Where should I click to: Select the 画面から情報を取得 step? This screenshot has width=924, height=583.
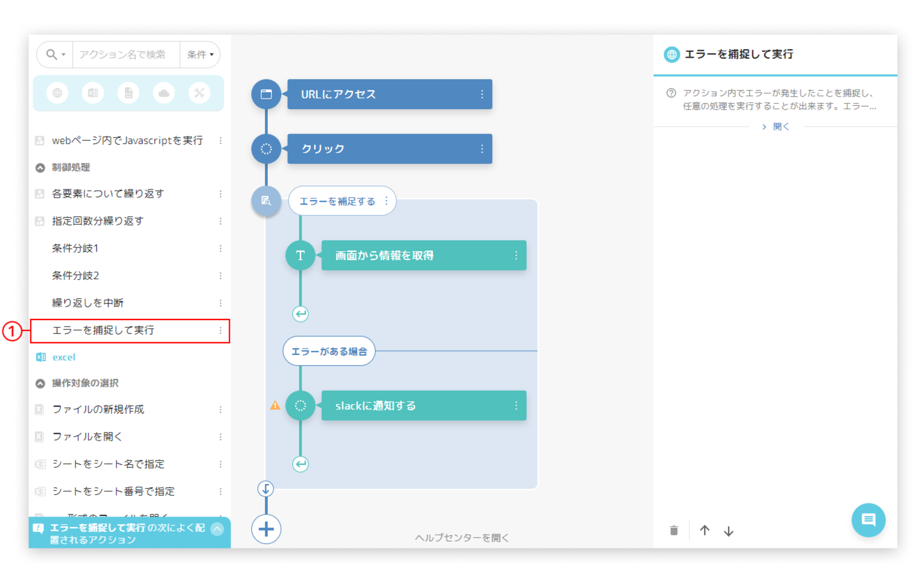424,255
